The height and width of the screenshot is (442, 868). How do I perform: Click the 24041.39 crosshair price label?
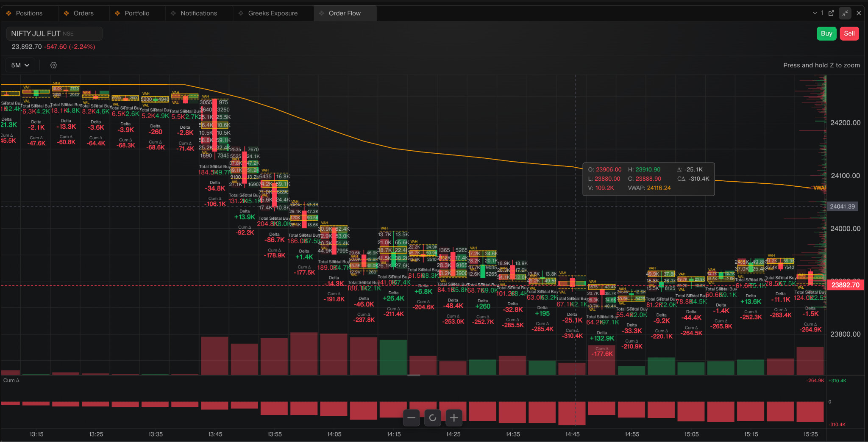[843, 207]
